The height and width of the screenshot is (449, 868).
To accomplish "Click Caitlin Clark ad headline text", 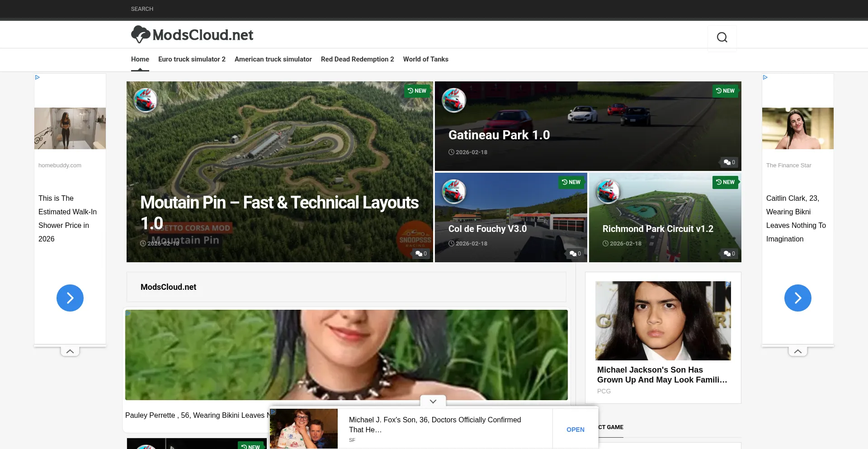I will coord(796,218).
